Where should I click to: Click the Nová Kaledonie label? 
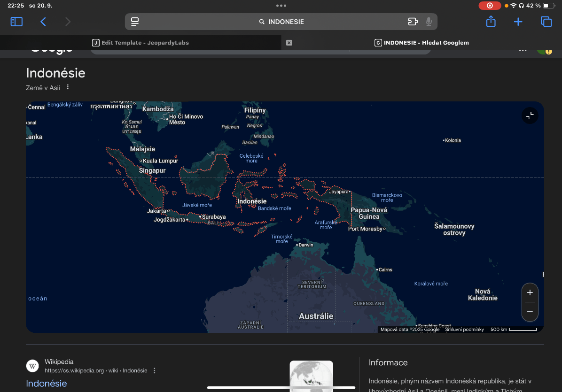[x=483, y=295]
